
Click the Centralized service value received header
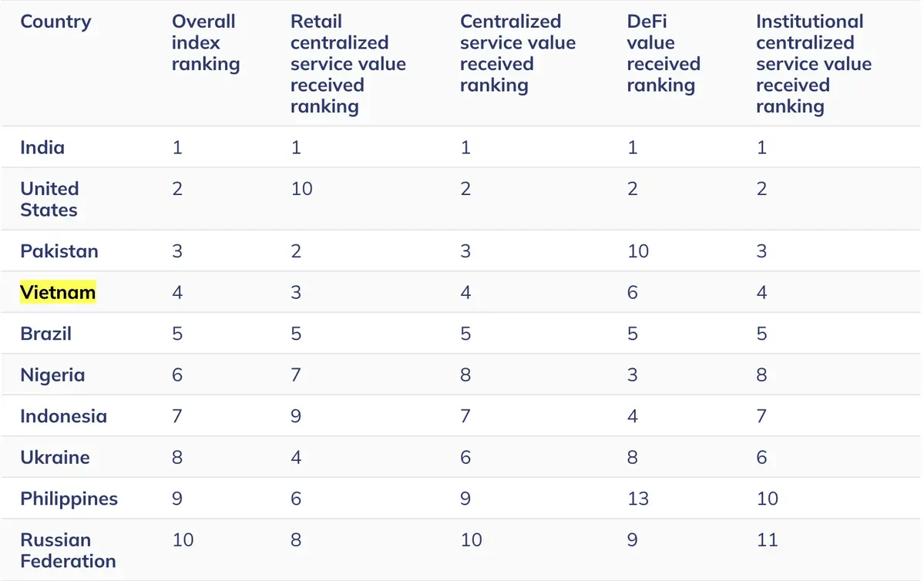[517, 54]
